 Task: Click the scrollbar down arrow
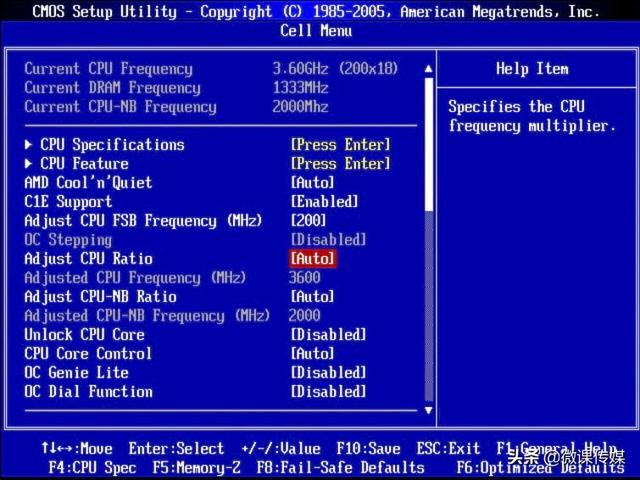tap(429, 410)
